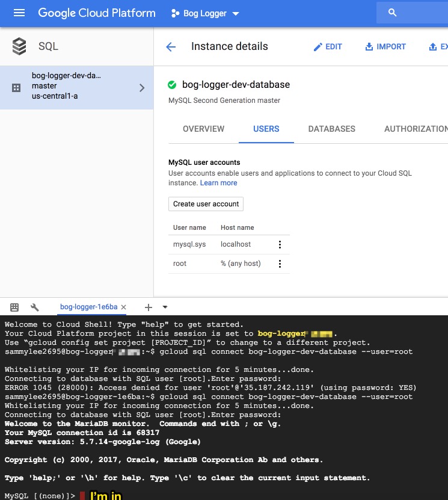
Task: Click the SQL heading in sidebar
Action: click(48, 46)
